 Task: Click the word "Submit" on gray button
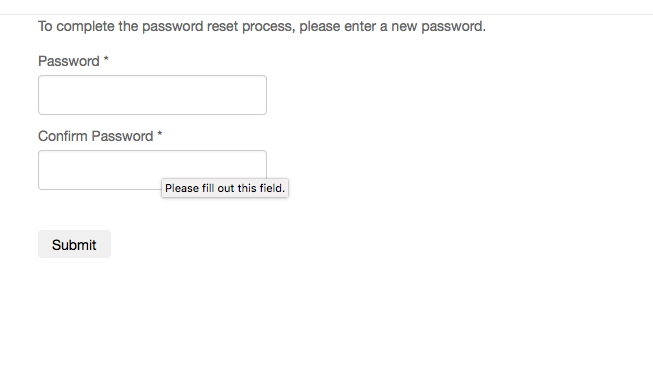coord(74,245)
